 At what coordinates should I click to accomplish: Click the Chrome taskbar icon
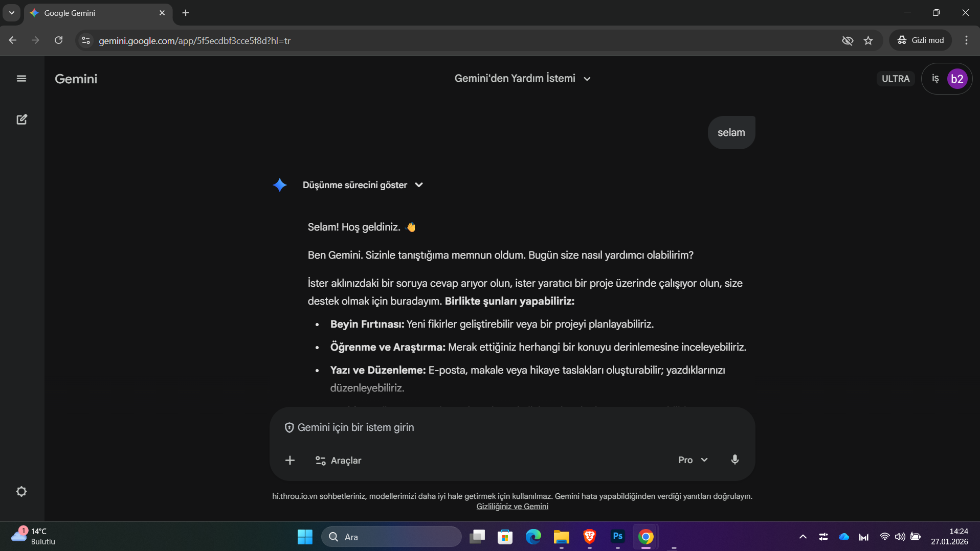pos(646,537)
